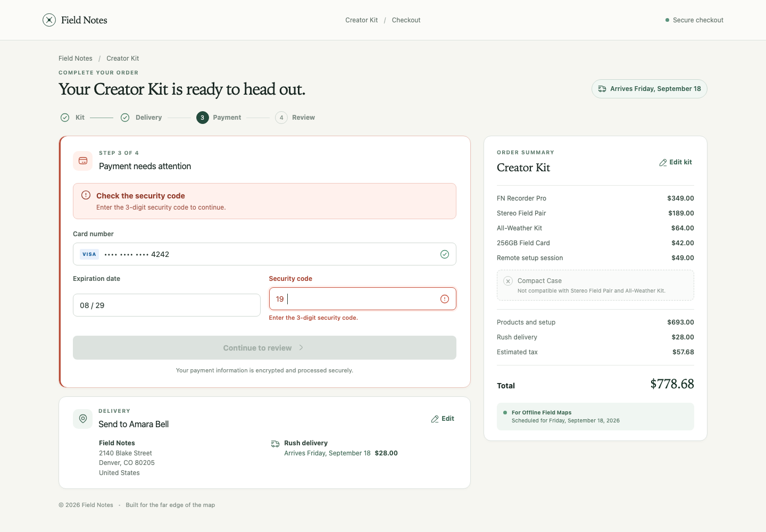This screenshot has width=766, height=532.
Task: Click the Secure checkout status text
Action: point(698,20)
